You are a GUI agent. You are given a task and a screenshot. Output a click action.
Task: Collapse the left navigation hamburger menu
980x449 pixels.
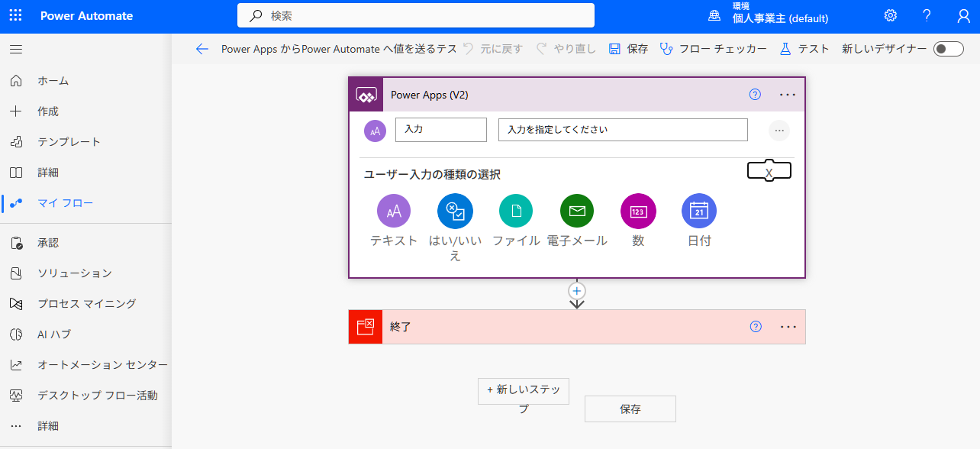[x=16, y=50]
